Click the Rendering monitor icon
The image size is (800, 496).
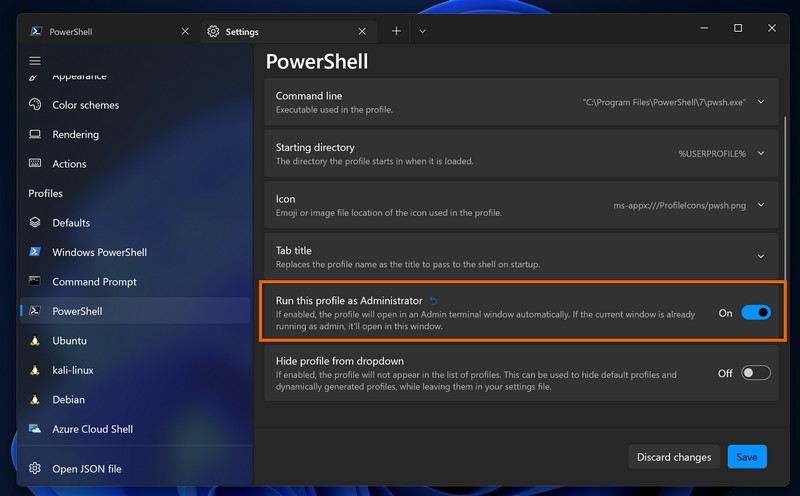click(x=35, y=134)
